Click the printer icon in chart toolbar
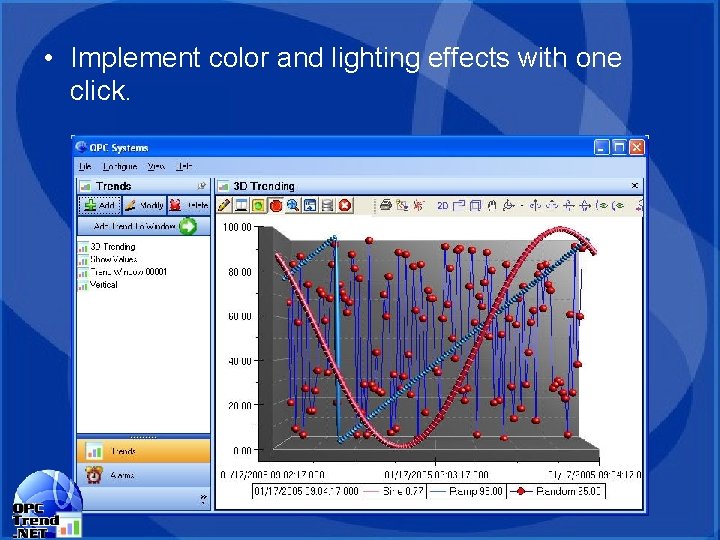720x540 pixels. pyautogui.click(x=386, y=205)
